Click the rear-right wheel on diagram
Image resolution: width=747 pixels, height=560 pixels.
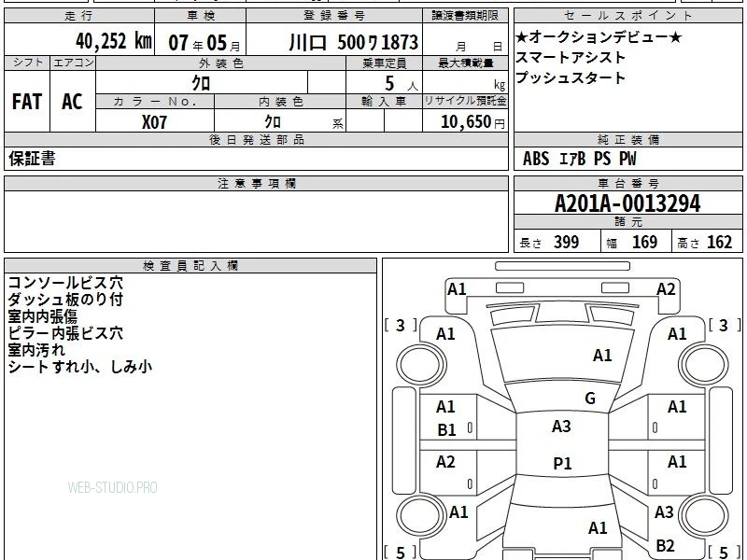(704, 515)
